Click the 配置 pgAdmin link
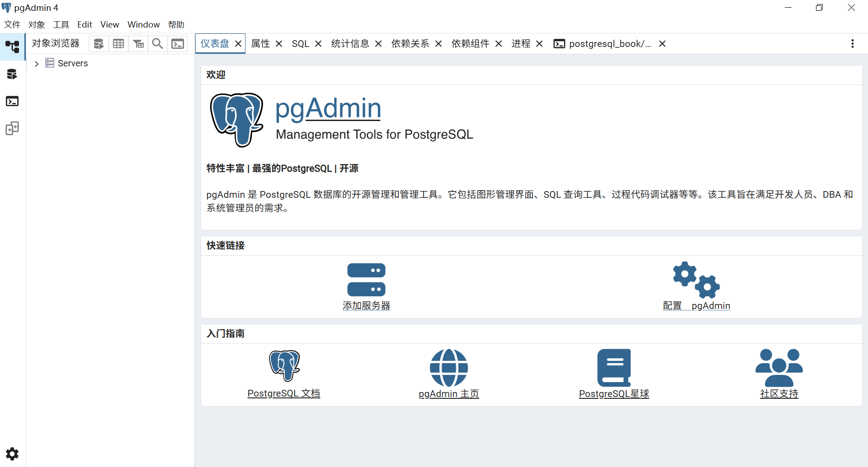868x467 pixels. click(696, 306)
